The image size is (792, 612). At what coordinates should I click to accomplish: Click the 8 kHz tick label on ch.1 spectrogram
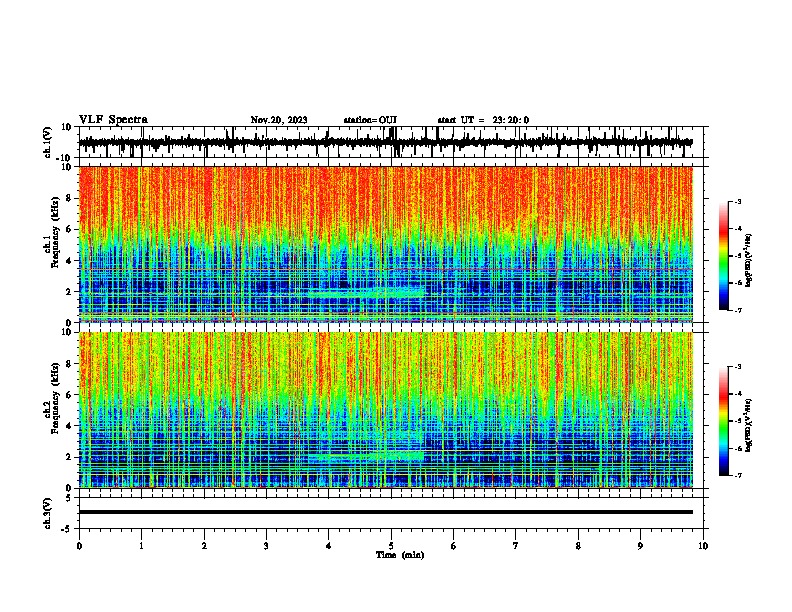coord(69,198)
